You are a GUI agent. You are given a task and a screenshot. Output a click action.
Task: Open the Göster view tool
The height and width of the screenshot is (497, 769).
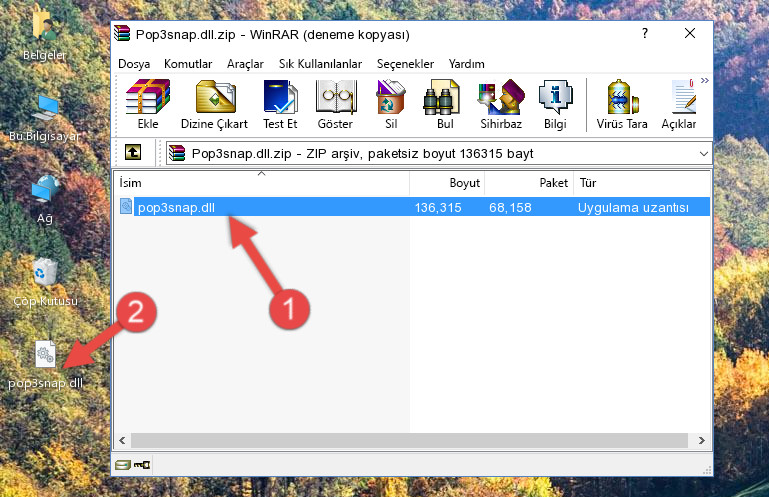point(335,105)
